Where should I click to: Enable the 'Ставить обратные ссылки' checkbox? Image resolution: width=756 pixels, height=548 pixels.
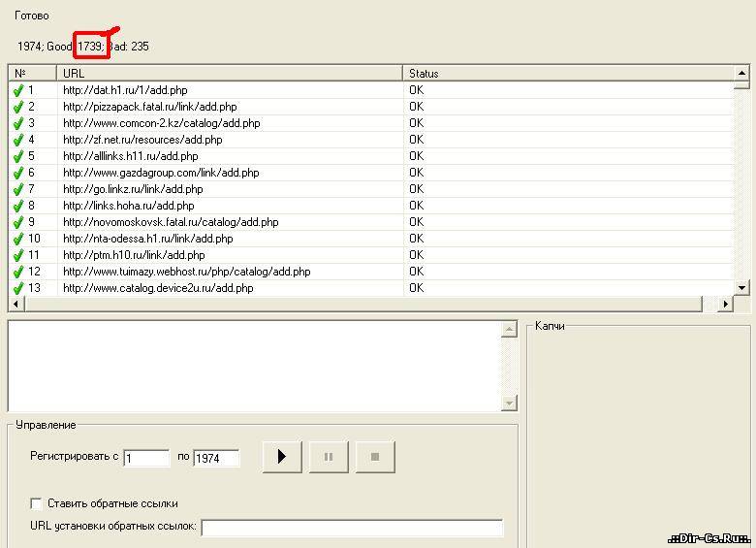pos(37,503)
